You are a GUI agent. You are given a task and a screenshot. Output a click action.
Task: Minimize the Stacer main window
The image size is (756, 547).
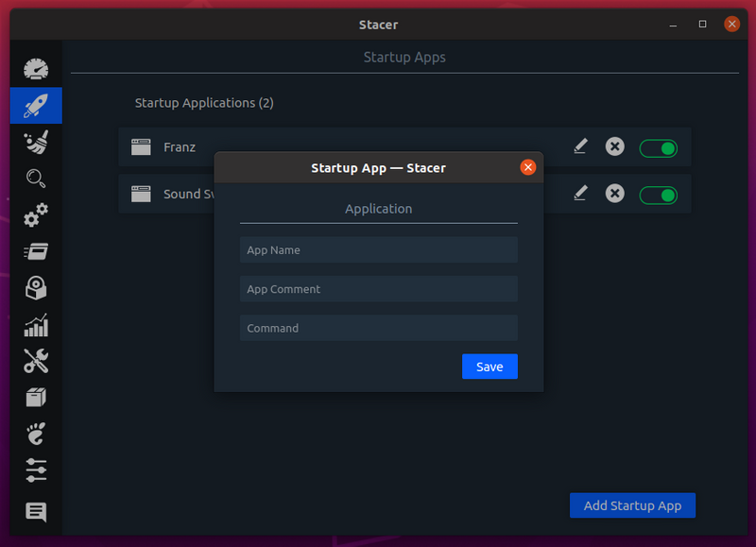point(673,25)
